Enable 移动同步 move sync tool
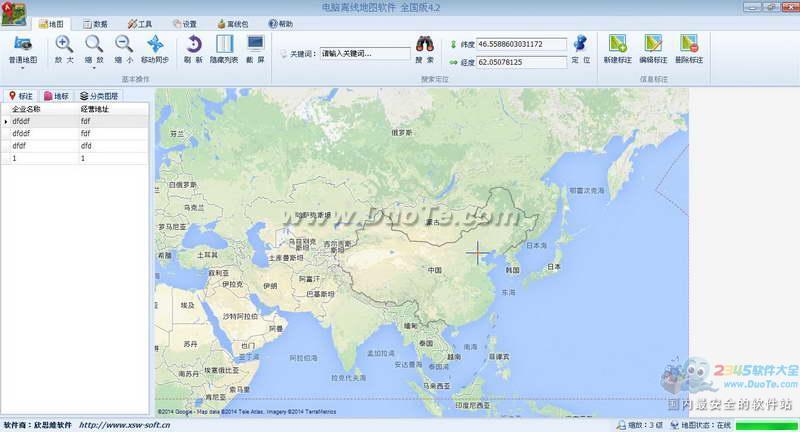Screen dimensions: 800x432 click(155, 44)
